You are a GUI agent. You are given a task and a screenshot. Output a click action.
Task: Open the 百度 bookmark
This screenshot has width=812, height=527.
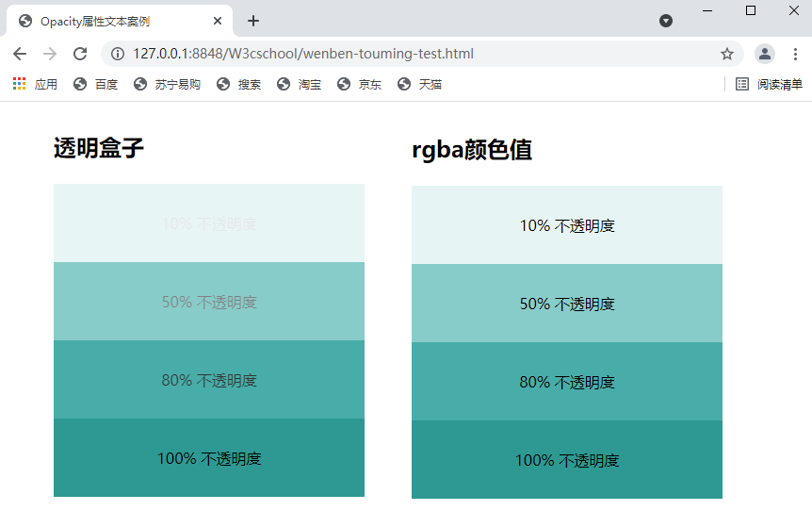pos(96,84)
